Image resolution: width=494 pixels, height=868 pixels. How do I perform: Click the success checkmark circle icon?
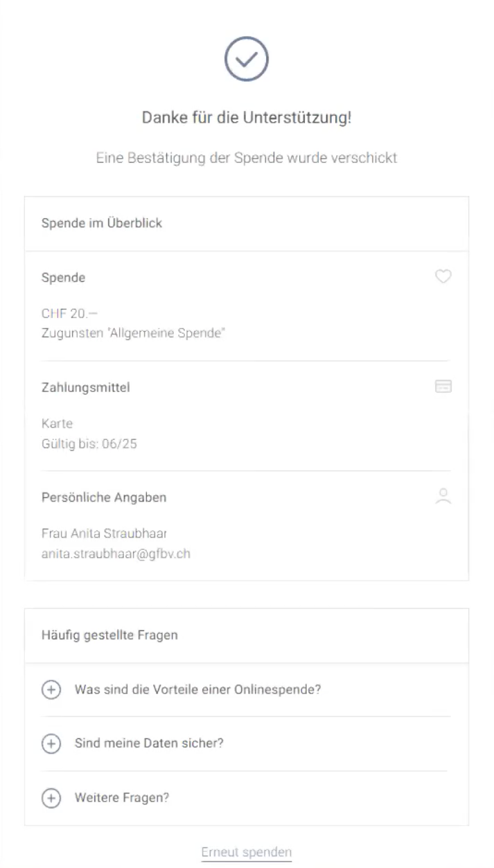click(247, 59)
